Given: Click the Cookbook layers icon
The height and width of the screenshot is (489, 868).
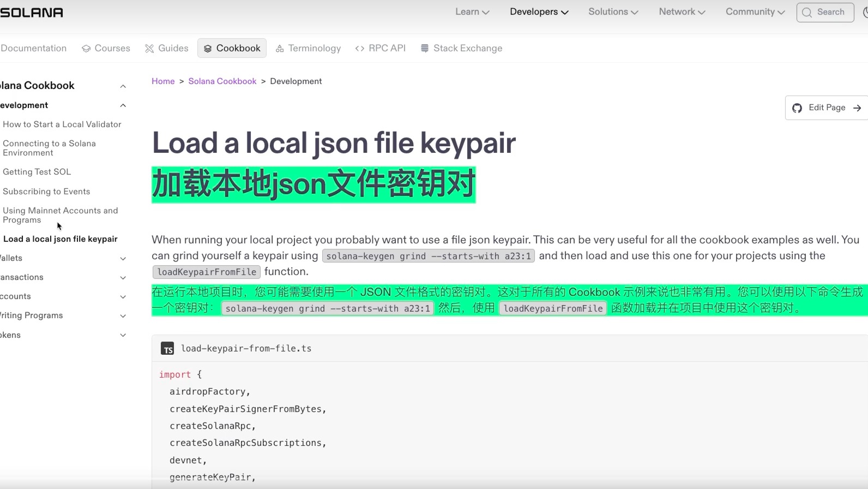Looking at the screenshot, I should 208,49.
